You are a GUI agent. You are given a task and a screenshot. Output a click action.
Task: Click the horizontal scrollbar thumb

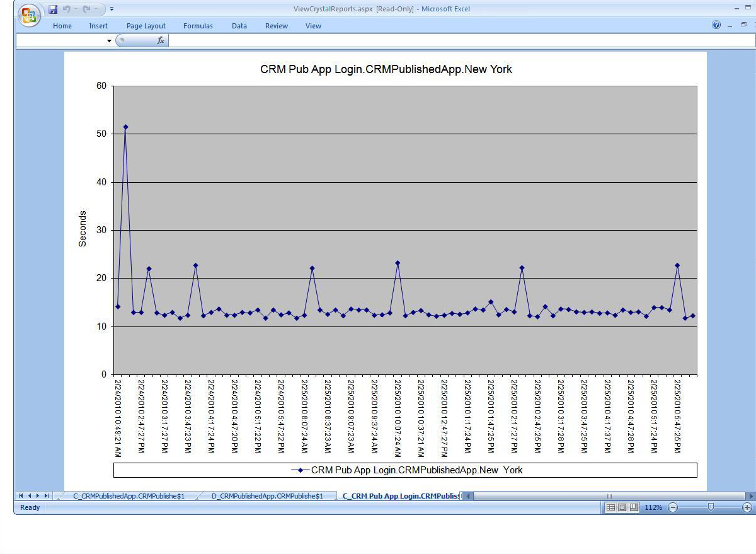point(609,496)
